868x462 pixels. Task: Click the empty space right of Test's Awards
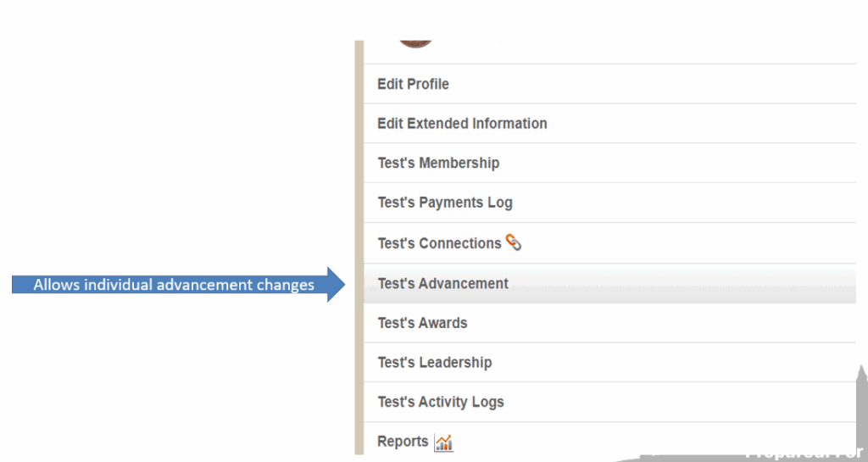click(661, 323)
